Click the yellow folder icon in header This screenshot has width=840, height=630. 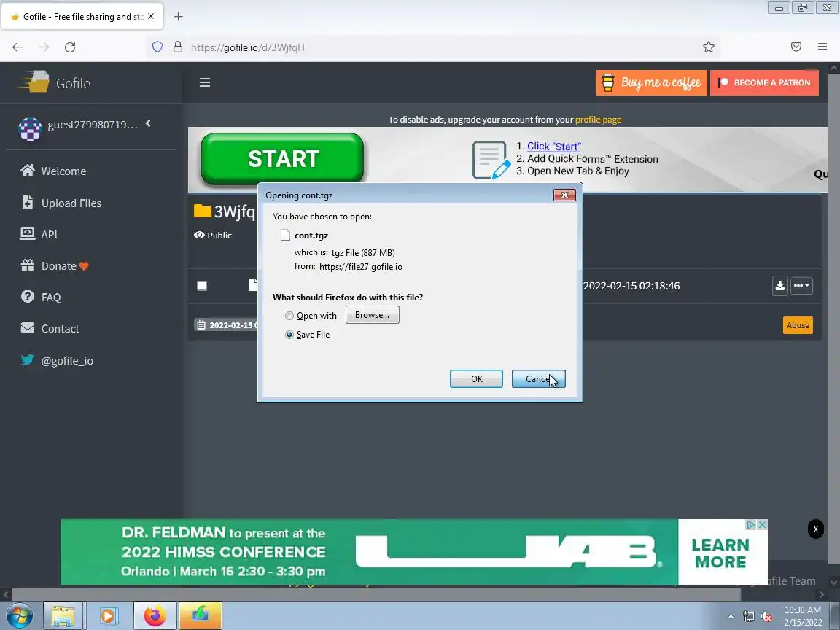[203, 211]
